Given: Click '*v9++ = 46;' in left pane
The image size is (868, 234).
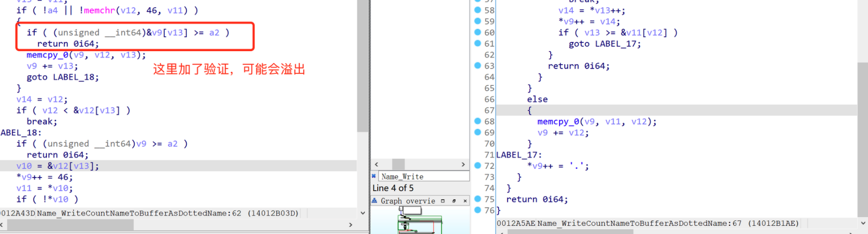Looking at the screenshot, I should coord(44,177).
